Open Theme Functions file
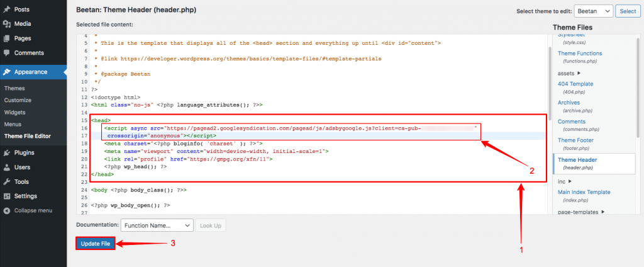644x267 pixels. click(579, 53)
